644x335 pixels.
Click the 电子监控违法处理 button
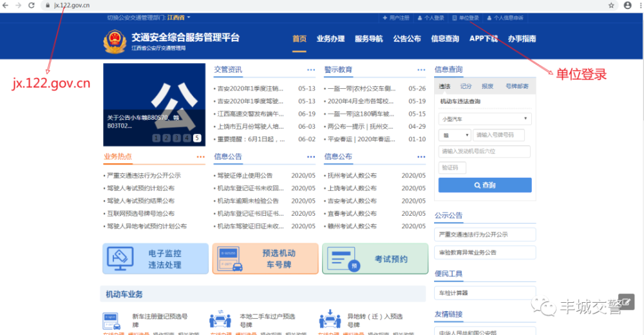click(156, 258)
